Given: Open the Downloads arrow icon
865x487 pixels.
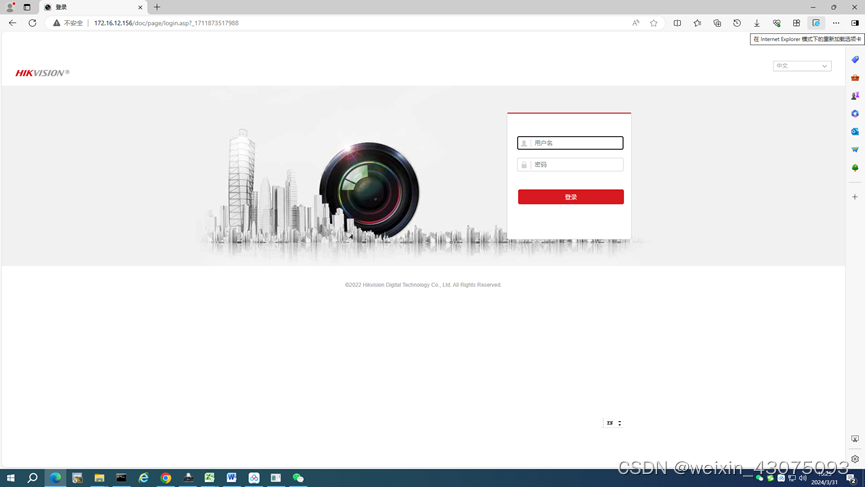Looking at the screenshot, I should (x=757, y=23).
